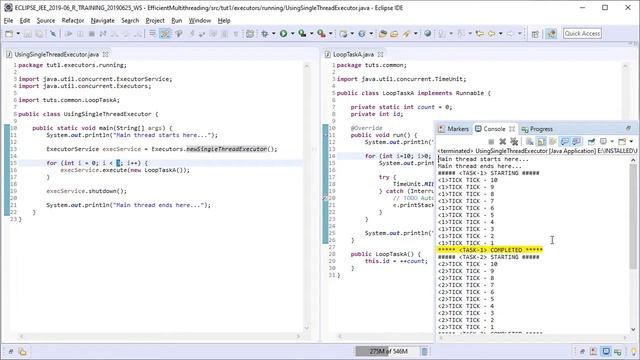Click Remove Launch X icon in Console
This screenshot has width=640, height=360.
coord(502,142)
